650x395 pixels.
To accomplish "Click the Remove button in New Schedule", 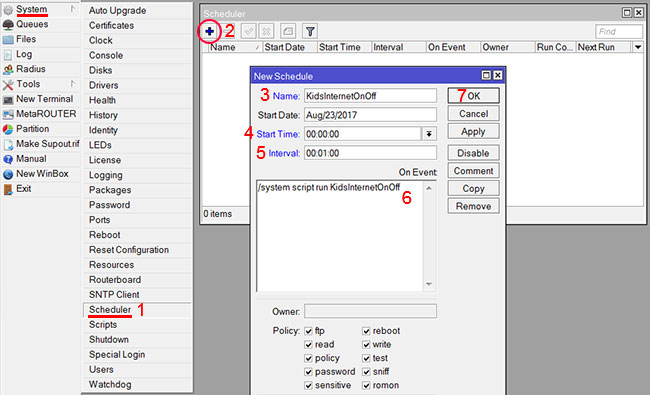I will [473, 206].
